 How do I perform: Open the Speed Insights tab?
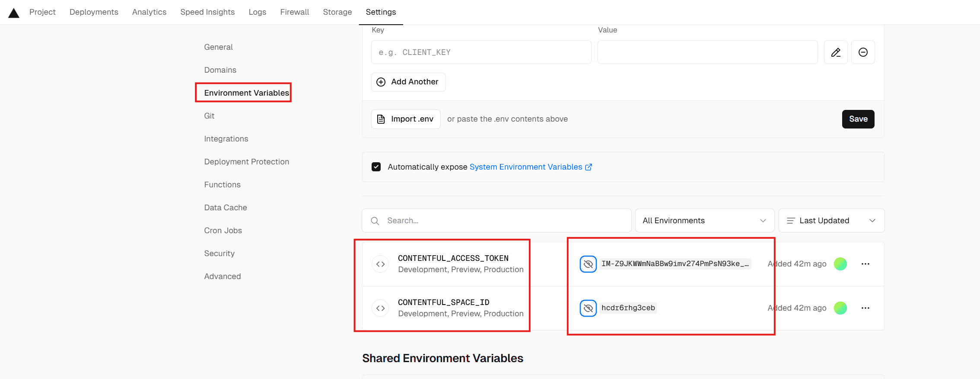207,12
